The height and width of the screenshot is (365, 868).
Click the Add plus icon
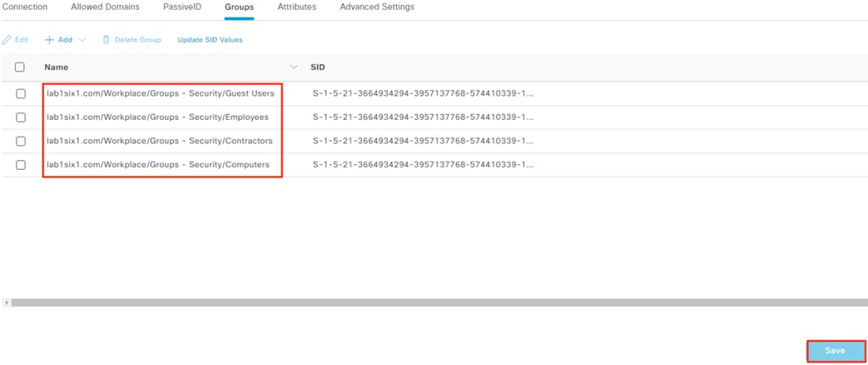pyautogui.click(x=49, y=40)
